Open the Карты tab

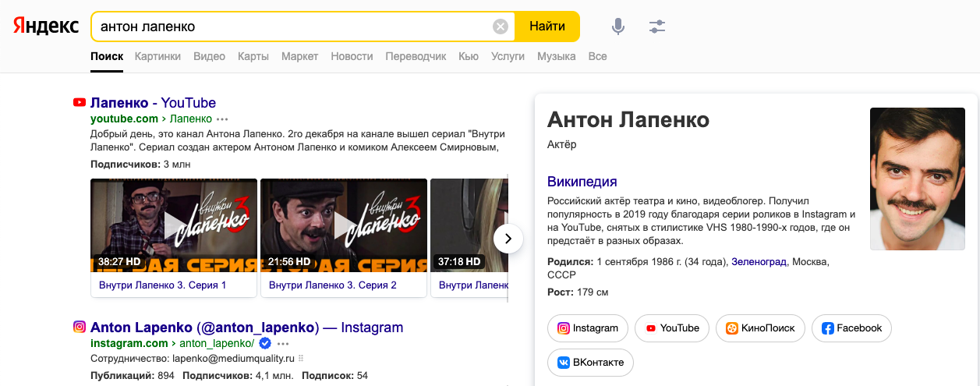pos(253,56)
